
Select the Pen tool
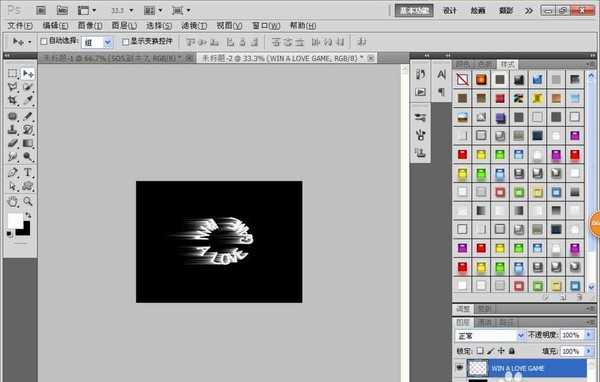click(x=13, y=172)
